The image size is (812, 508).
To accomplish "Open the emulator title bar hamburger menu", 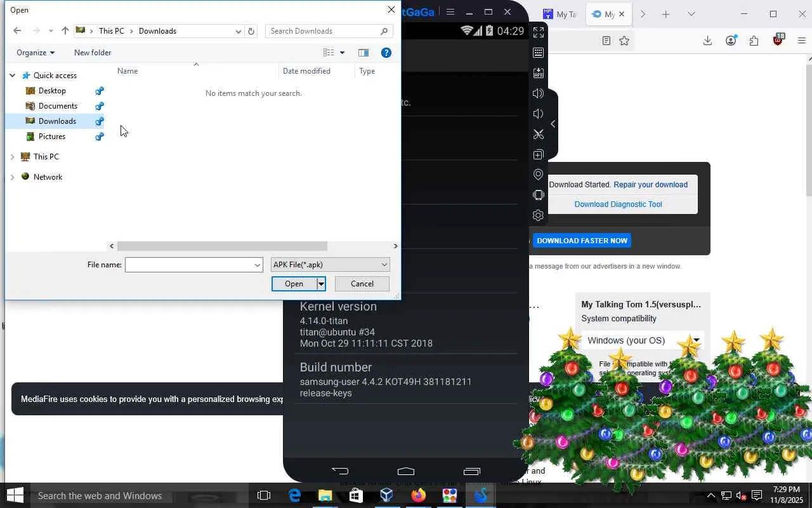I will click(x=450, y=11).
